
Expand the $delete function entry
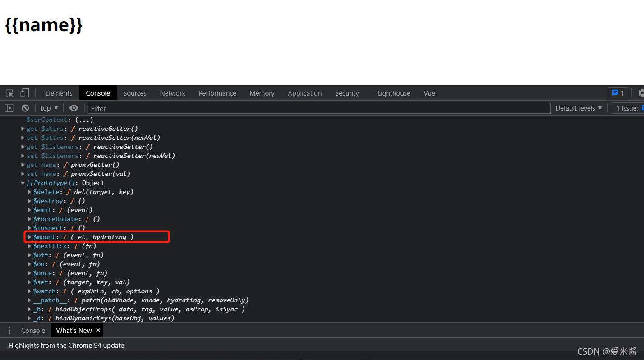pos(30,192)
